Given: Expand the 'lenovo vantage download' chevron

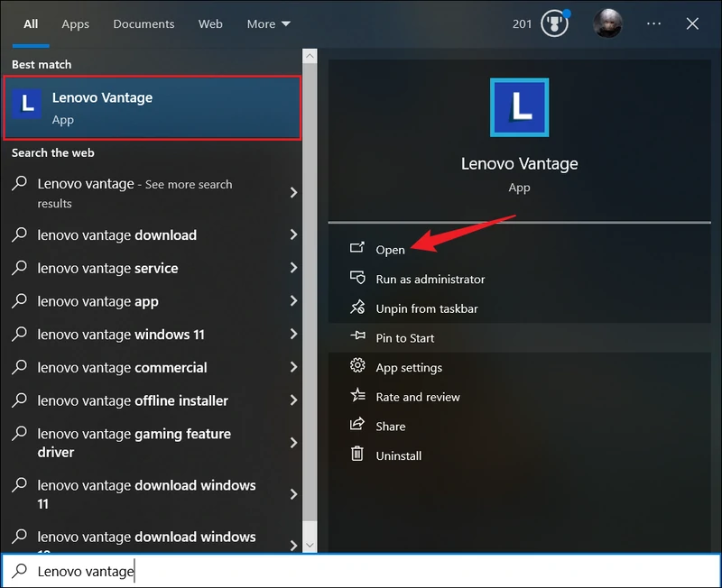Looking at the screenshot, I should pos(293,234).
